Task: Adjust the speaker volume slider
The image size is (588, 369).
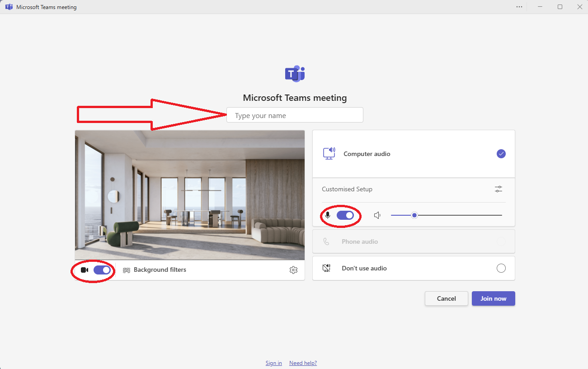Action: click(x=447, y=215)
